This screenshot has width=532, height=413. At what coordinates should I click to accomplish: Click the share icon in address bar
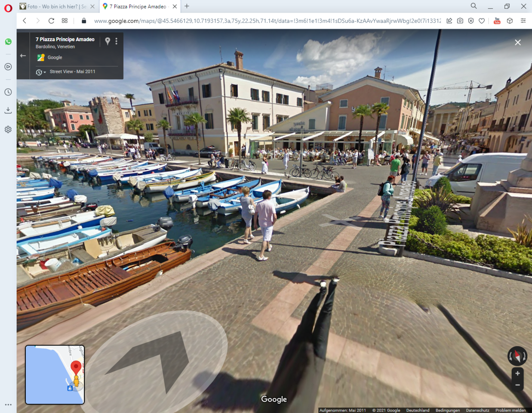(x=449, y=21)
